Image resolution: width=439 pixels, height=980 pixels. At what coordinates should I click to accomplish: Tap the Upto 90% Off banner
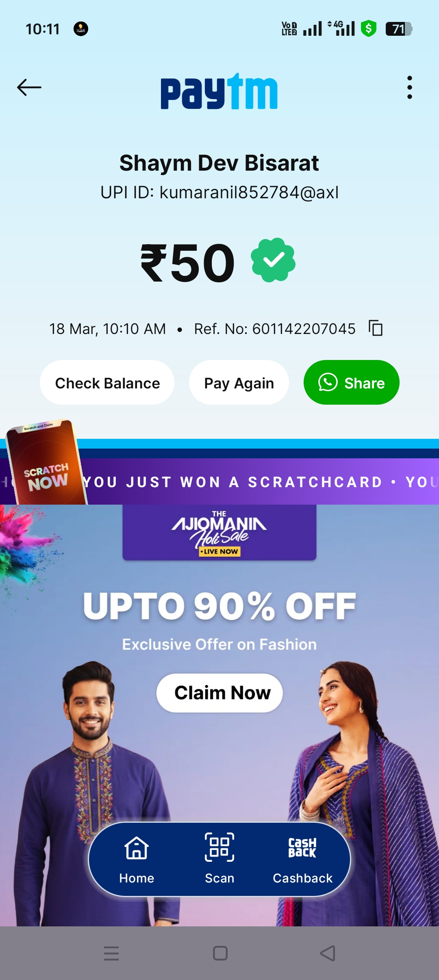219,606
